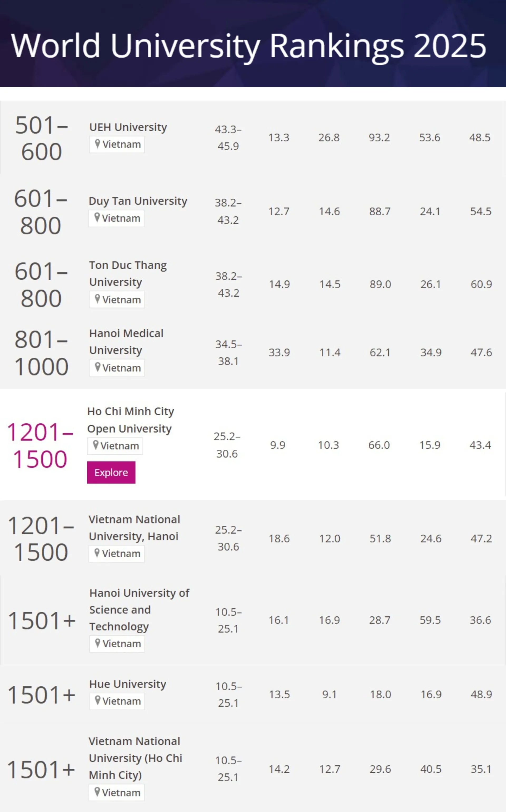Open the Hue University link

(128, 684)
